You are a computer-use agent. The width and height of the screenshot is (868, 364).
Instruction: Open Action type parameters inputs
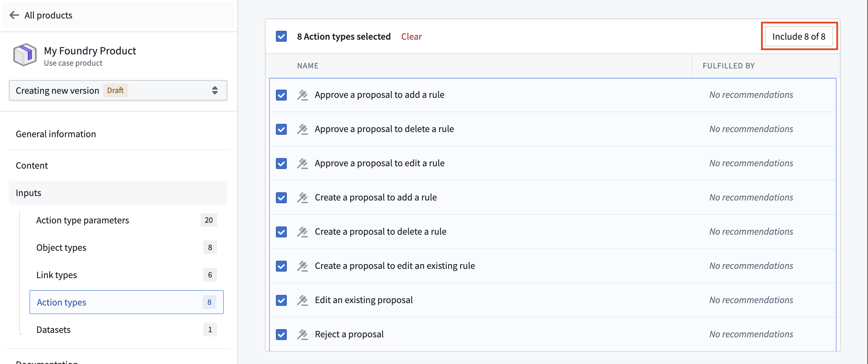tap(127, 220)
